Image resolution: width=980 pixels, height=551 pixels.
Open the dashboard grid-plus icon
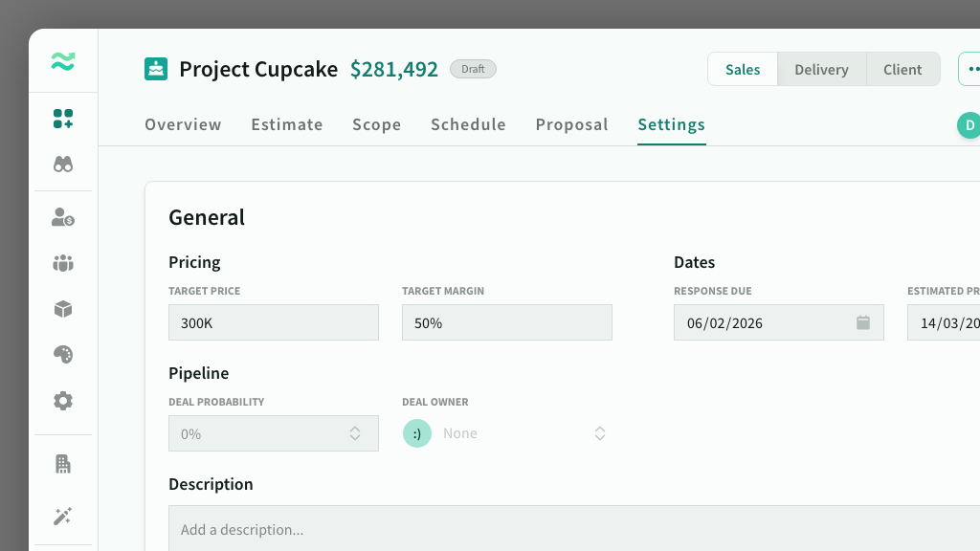click(63, 119)
